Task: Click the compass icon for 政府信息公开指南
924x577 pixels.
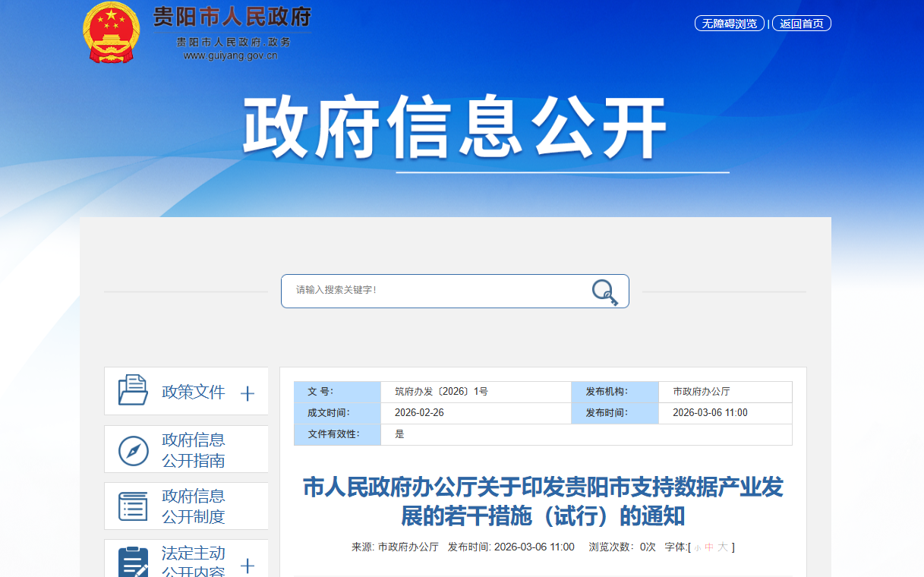Action: [133, 450]
